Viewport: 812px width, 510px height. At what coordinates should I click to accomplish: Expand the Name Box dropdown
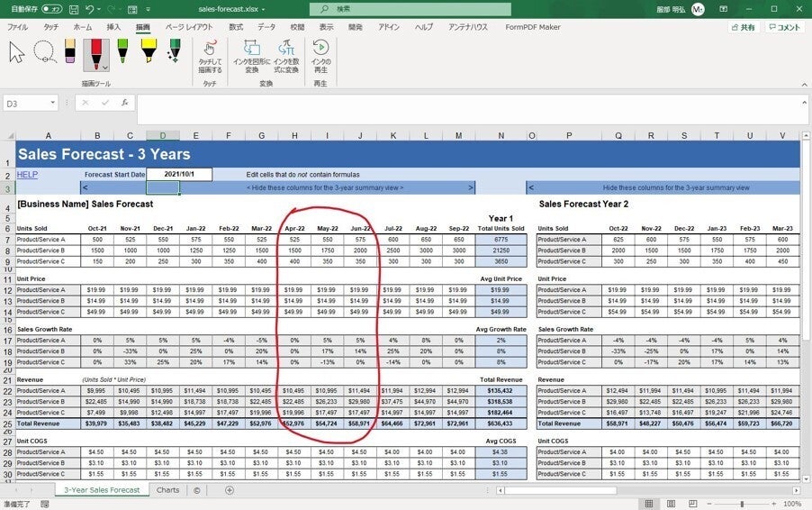click(x=53, y=104)
